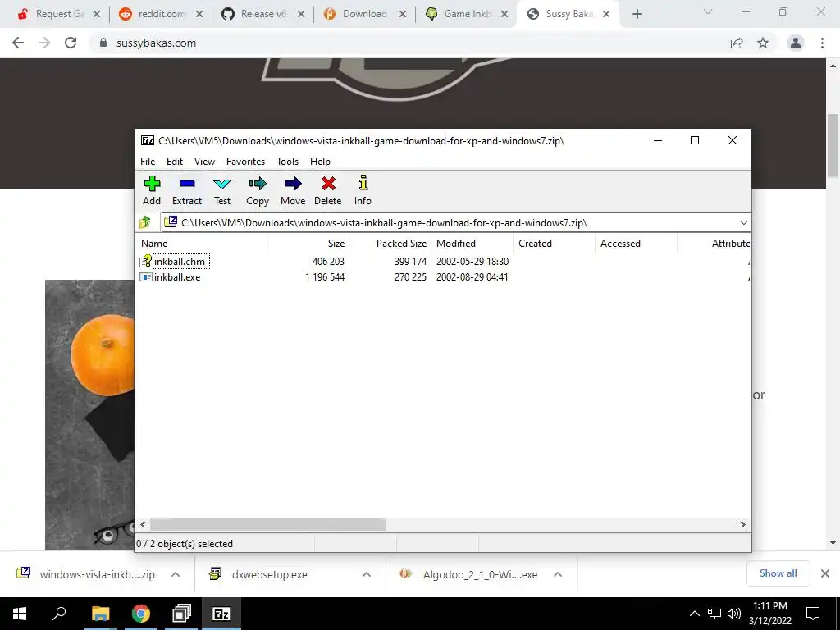Image resolution: width=840 pixels, height=630 pixels.
Task: Share this page via the share icon
Action: coord(737,43)
